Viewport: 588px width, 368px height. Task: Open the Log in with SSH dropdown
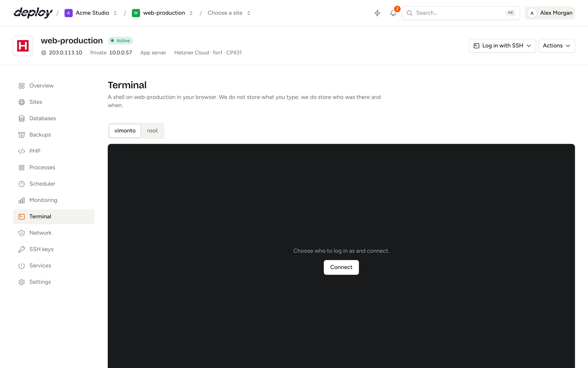(x=502, y=46)
